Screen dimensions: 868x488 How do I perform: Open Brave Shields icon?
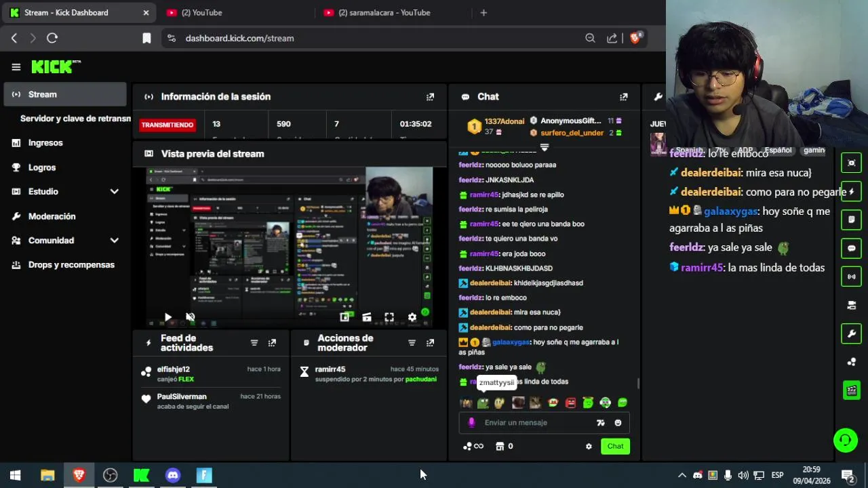[x=635, y=38]
